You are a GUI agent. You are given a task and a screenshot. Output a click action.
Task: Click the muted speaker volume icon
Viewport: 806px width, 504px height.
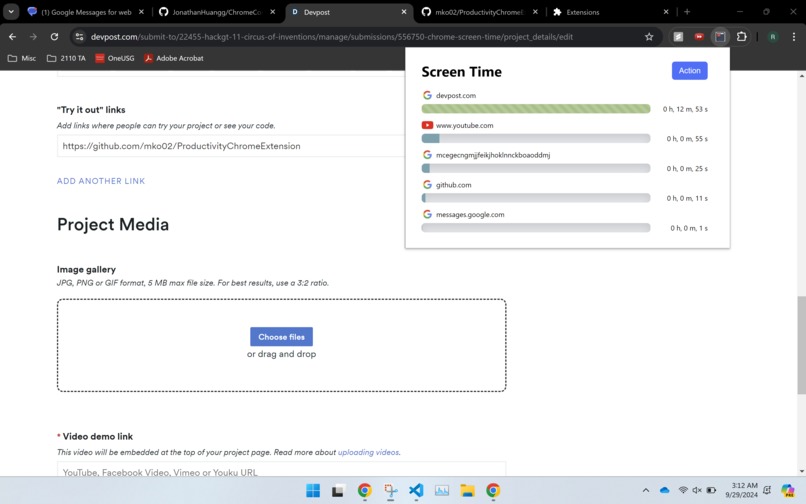click(697, 490)
